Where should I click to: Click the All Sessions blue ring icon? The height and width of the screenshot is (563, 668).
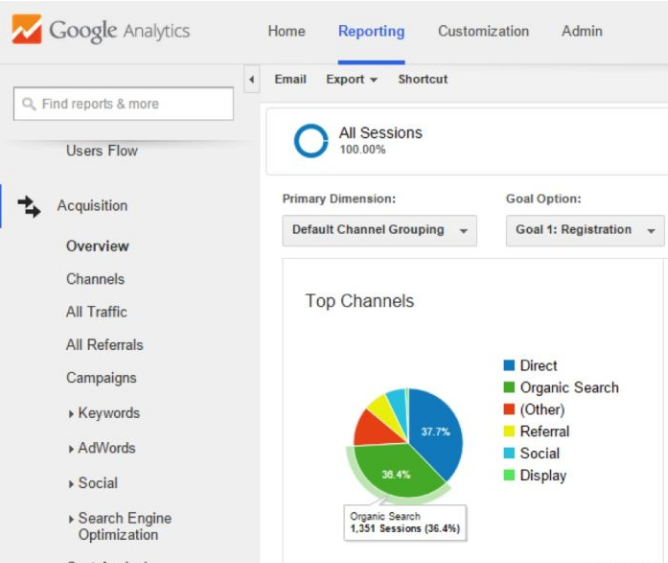pyautogui.click(x=311, y=141)
